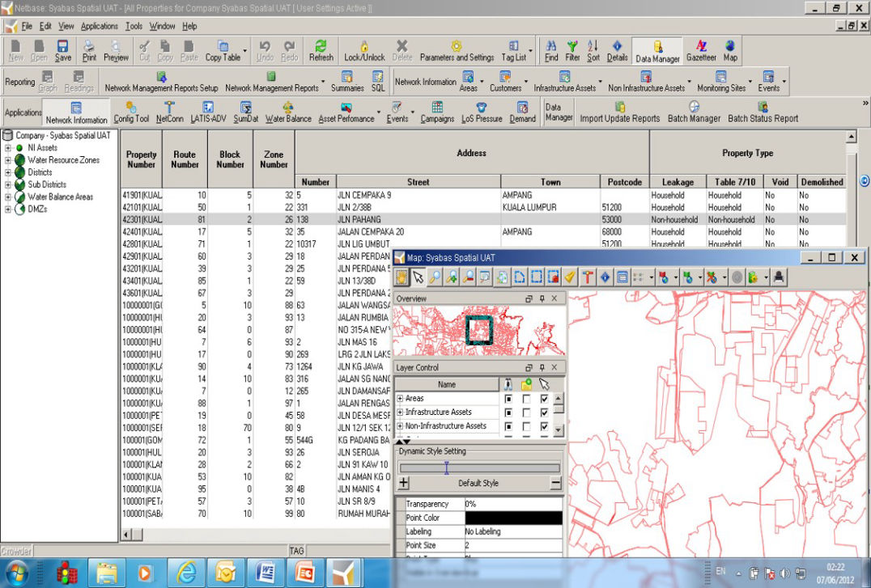
Task: Open the Infrastructure Assets toolbar dropdown arrow
Action: 600,82
